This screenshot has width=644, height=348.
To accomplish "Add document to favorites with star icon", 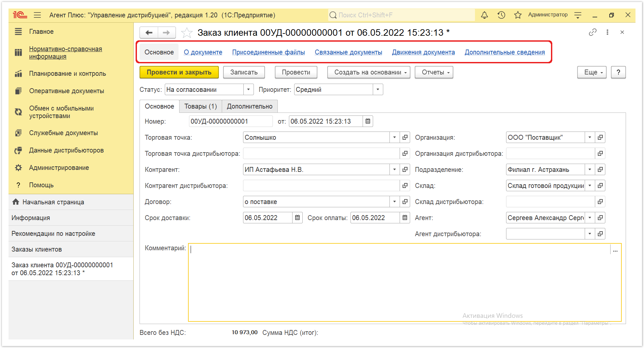I will click(187, 32).
